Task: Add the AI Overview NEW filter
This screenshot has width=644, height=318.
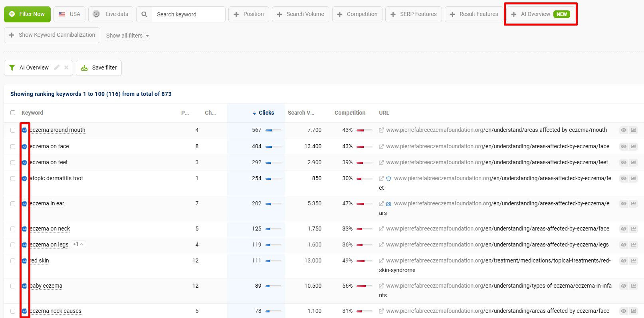Action: 541,14
